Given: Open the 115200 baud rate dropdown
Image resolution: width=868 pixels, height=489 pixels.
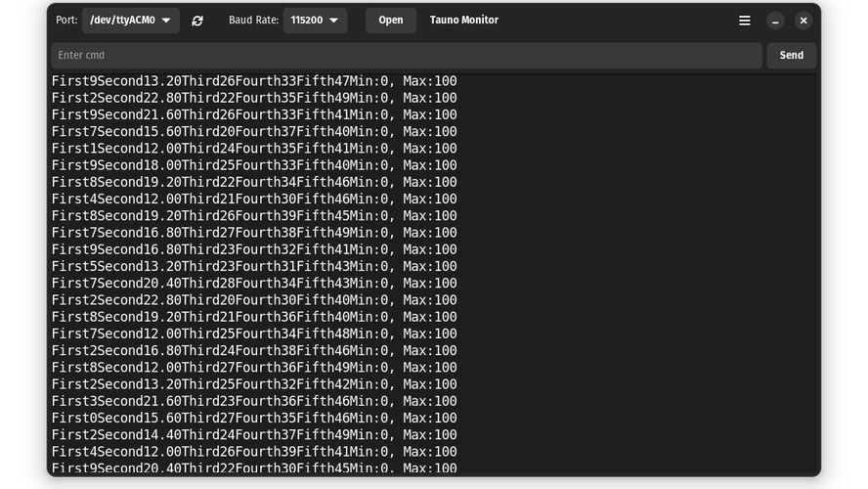Looking at the screenshot, I should pyautogui.click(x=315, y=21).
